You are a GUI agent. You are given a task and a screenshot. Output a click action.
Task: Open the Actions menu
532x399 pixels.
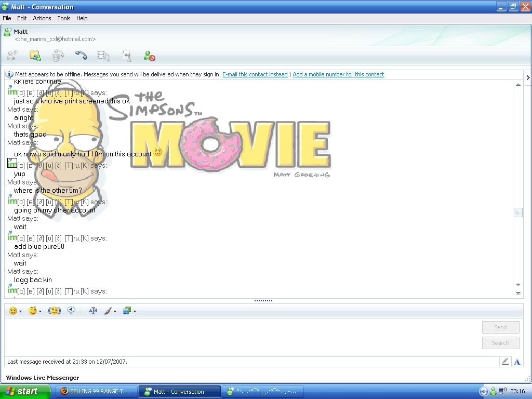(x=42, y=18)
